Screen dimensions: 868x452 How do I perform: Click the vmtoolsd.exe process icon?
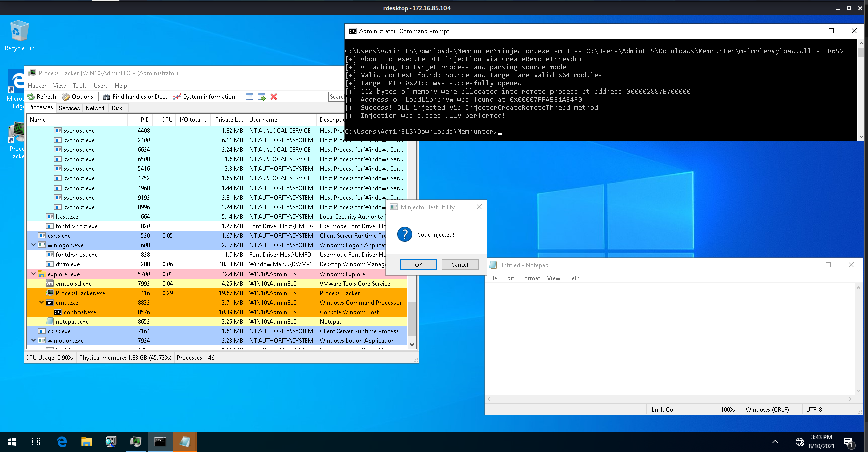50,284
